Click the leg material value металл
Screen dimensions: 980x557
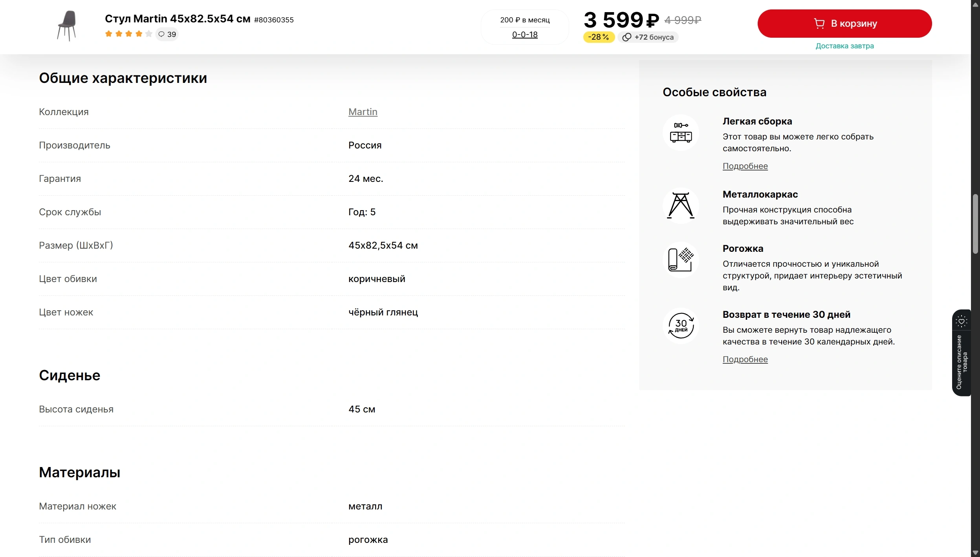tap(365, 506)
